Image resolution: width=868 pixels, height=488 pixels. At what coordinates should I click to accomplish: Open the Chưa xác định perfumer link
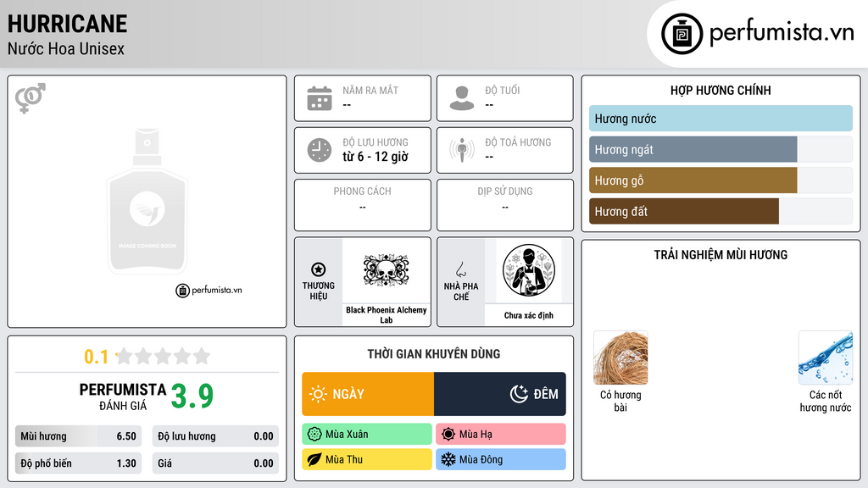tap(529, 315)
